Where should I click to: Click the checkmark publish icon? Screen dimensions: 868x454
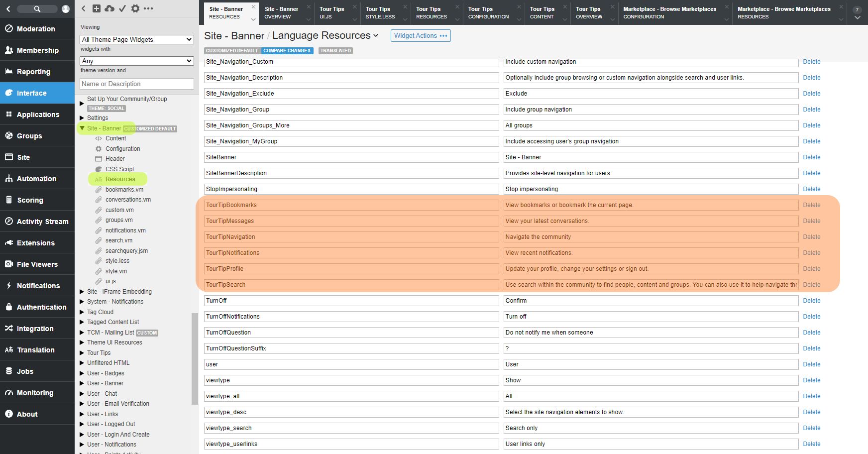click(122, 8)
